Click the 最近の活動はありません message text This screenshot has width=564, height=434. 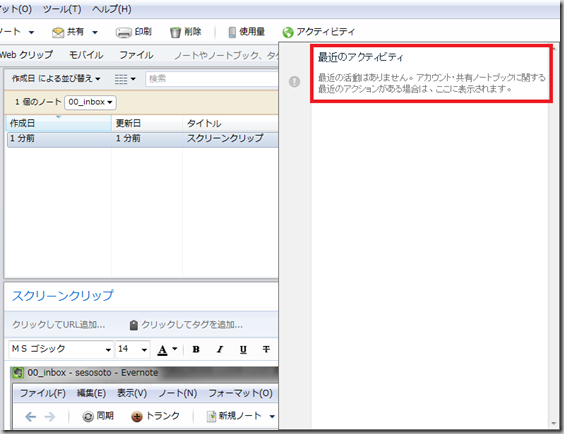pyautogui.click(x=432, y=83)
